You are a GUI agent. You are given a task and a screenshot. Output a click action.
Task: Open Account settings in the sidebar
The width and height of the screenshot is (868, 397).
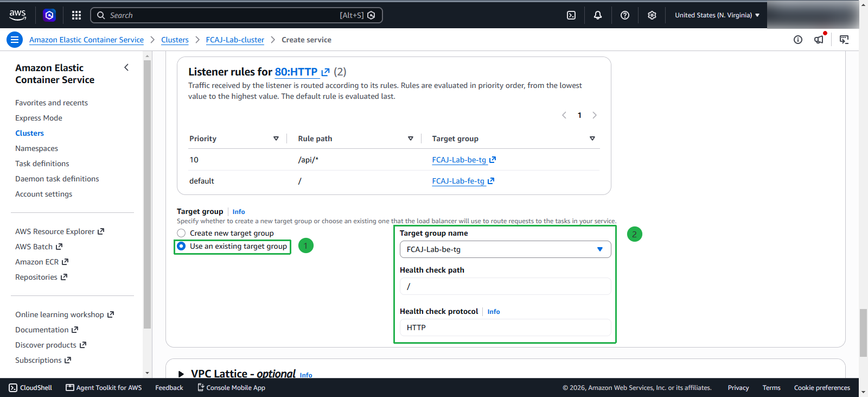(44, 194)
